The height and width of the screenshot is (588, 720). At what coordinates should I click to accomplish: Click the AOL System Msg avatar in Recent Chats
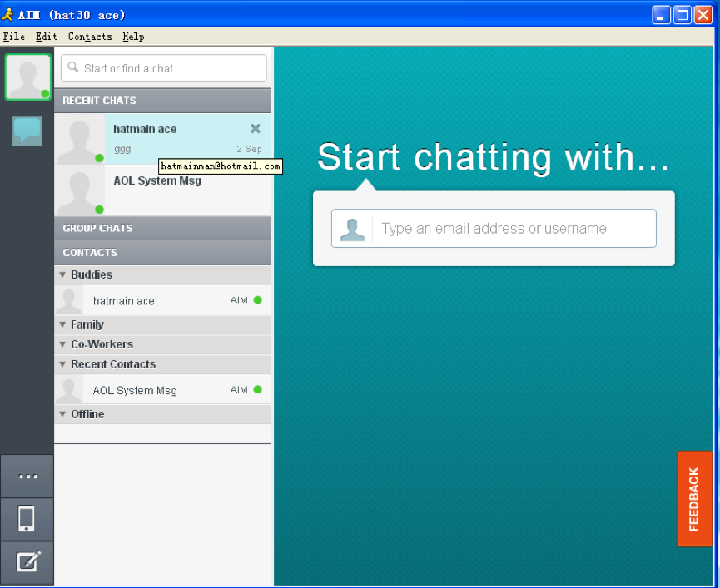(x=79, y=190)
